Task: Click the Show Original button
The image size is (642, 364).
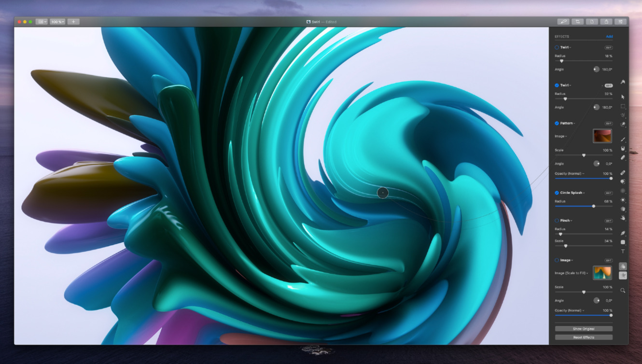Action: pyautogui.click(x=584, y=329)
